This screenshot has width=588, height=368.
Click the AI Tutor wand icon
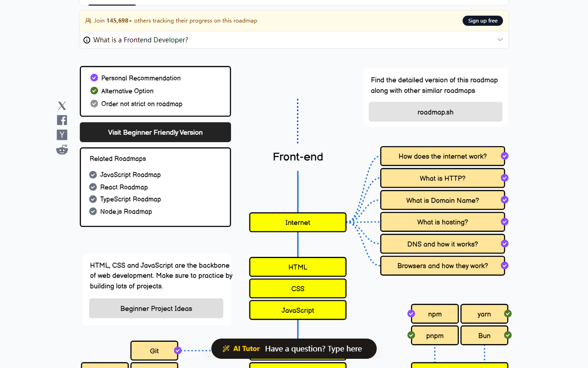226,349
